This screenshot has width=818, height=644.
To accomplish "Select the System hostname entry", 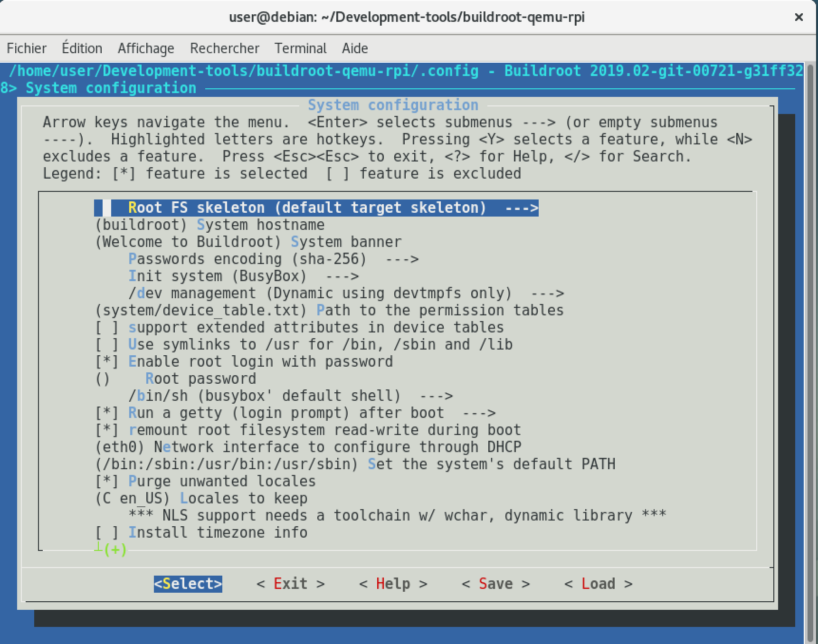I will (210, 225).
